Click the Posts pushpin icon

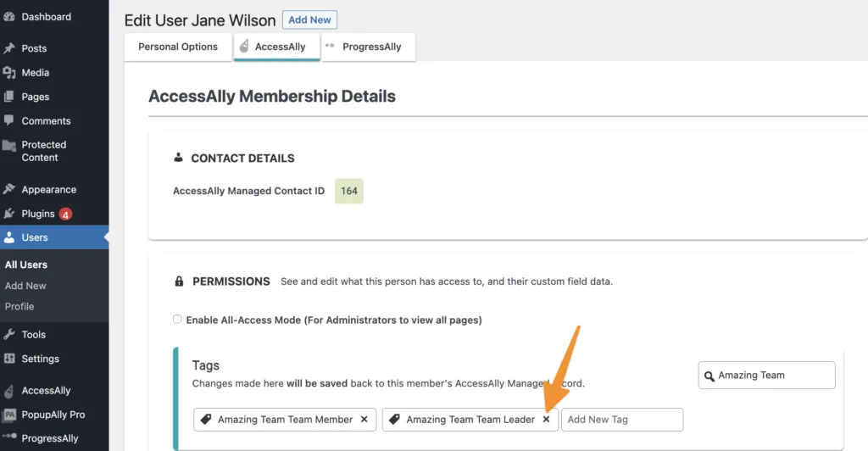point(9,48)
